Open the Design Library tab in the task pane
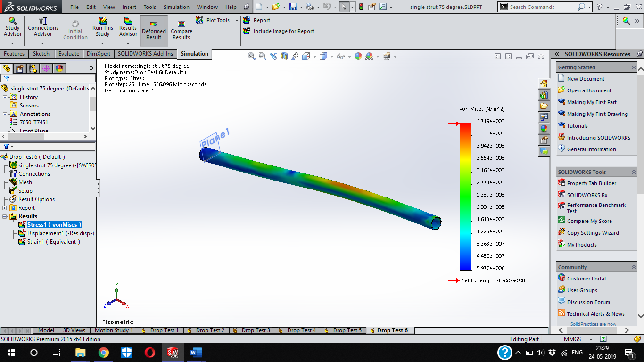This screenshot has height=362, width=644. point(544,95)
